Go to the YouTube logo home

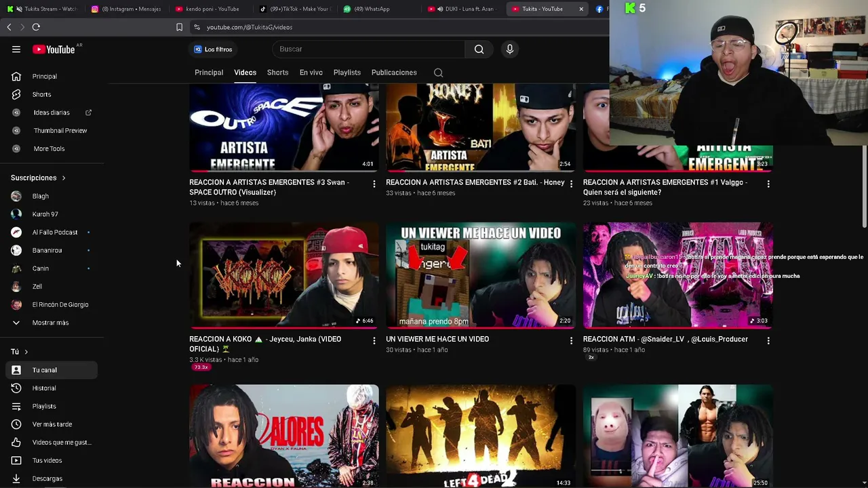54,49
